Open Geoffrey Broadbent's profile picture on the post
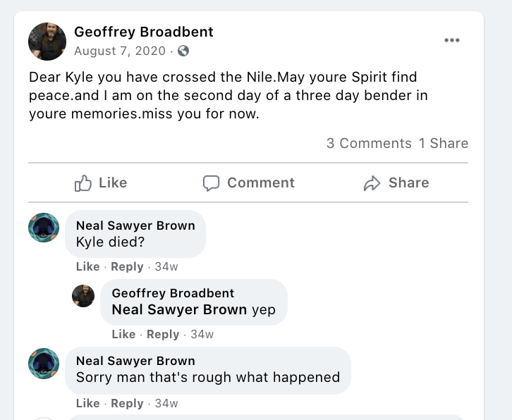 (47, 41)
